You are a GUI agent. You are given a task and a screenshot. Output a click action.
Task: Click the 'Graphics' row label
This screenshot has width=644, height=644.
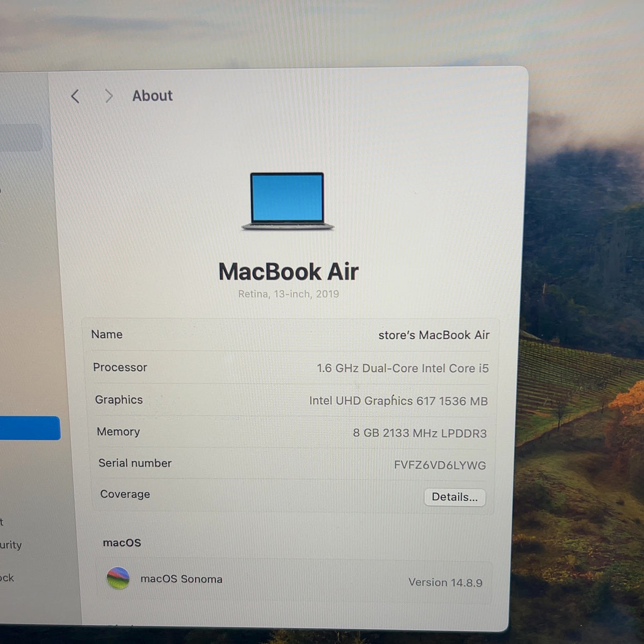click(119, 400)
